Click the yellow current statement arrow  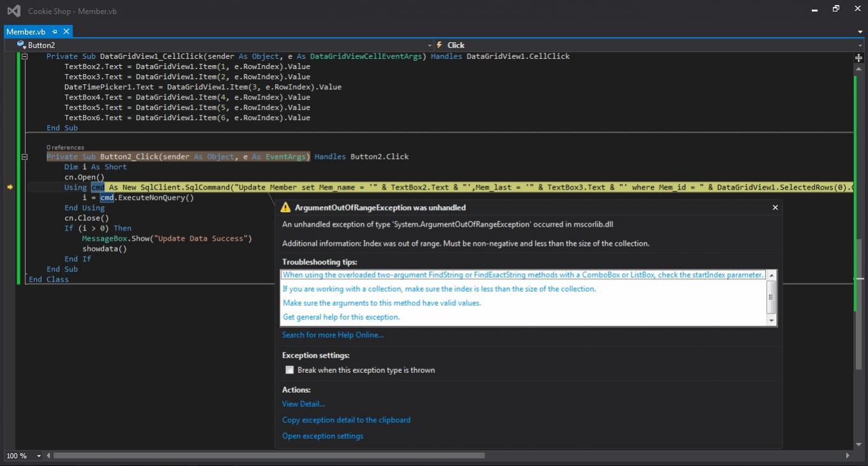(10, 187)
